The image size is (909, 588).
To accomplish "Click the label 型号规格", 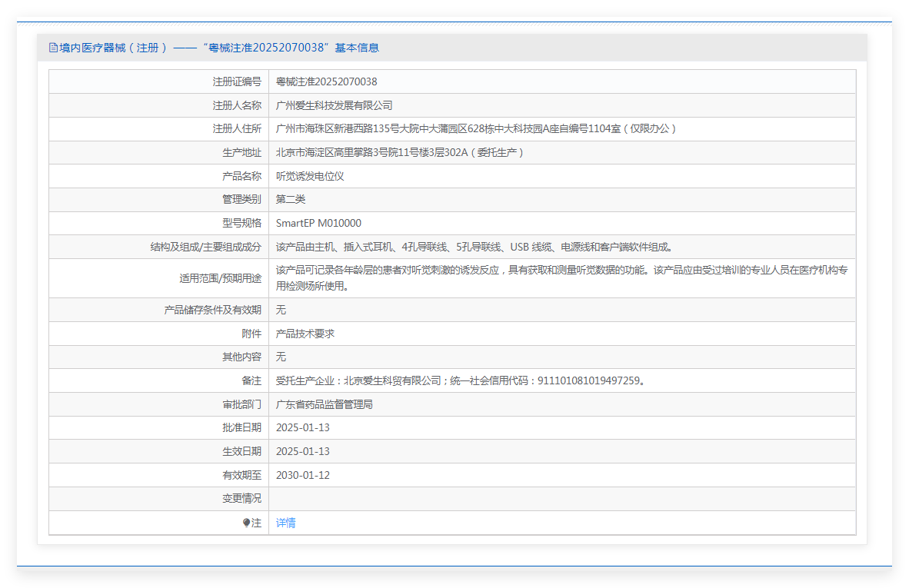I will pos(242,223).
